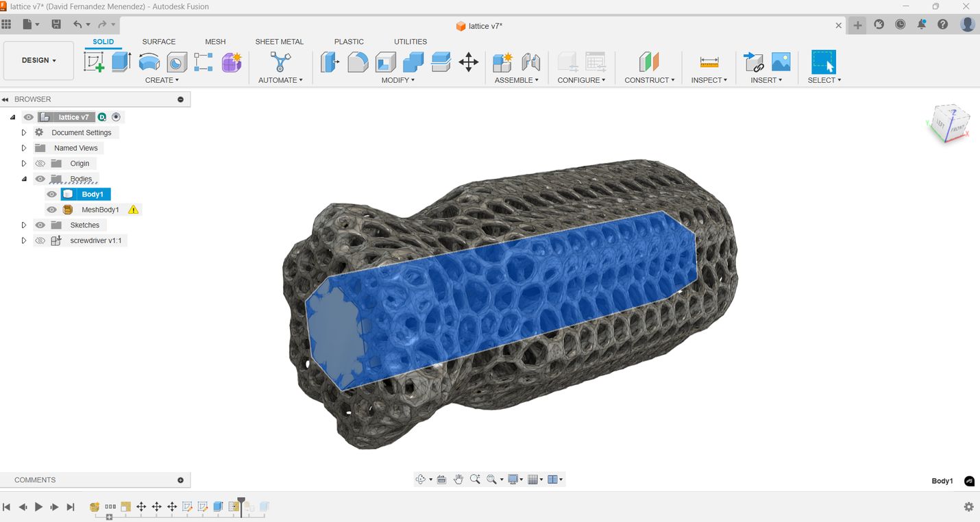Click the mesh feature in timeline start
The image size is (980, 522).
tap(95, 507)
